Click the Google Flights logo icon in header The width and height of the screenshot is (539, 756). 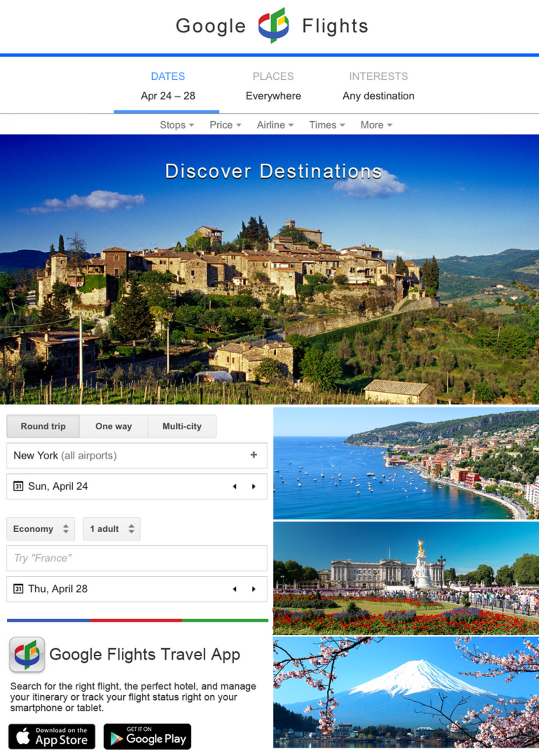pyautogui.click(x=273, y=25)
